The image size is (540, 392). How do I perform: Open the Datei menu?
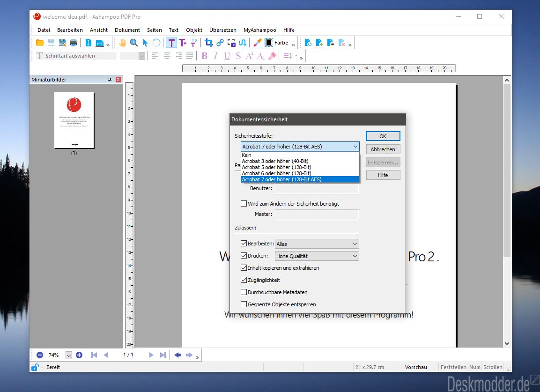tap(44, 30)
